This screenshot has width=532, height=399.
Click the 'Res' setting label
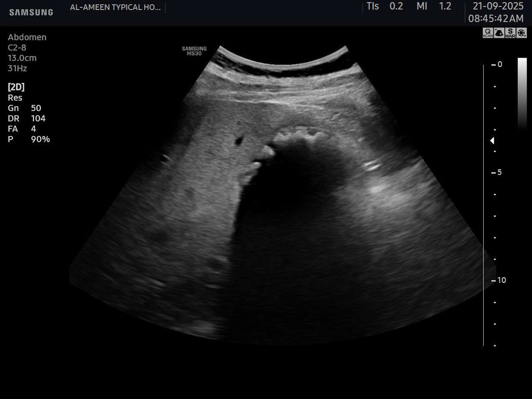pyautogui.click(x=15, y=98)
